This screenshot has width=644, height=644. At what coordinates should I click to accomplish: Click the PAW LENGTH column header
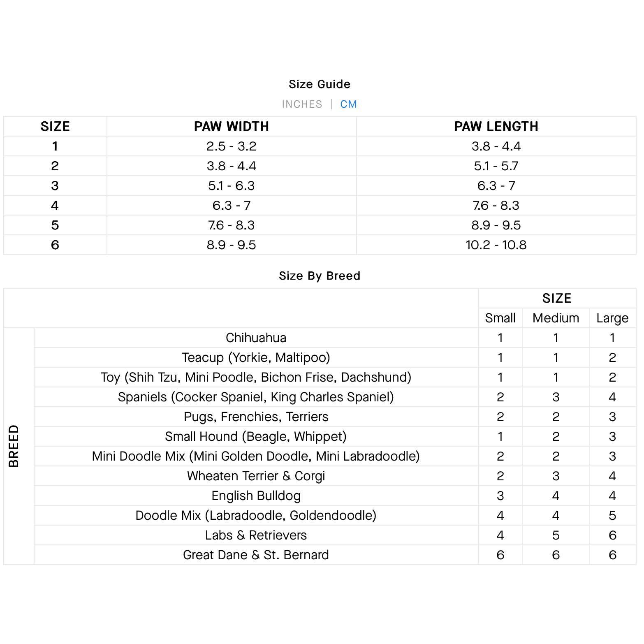pyautogui.click(x=496, y=126)
